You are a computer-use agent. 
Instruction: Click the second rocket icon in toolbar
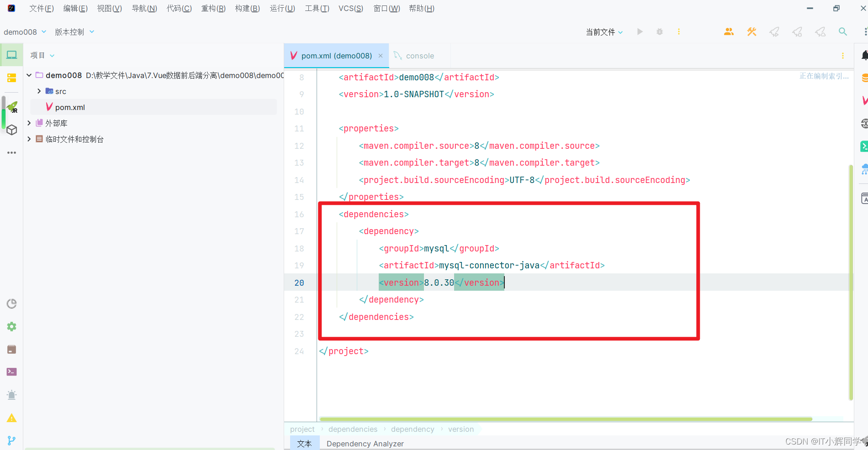[x=797, y=32]
